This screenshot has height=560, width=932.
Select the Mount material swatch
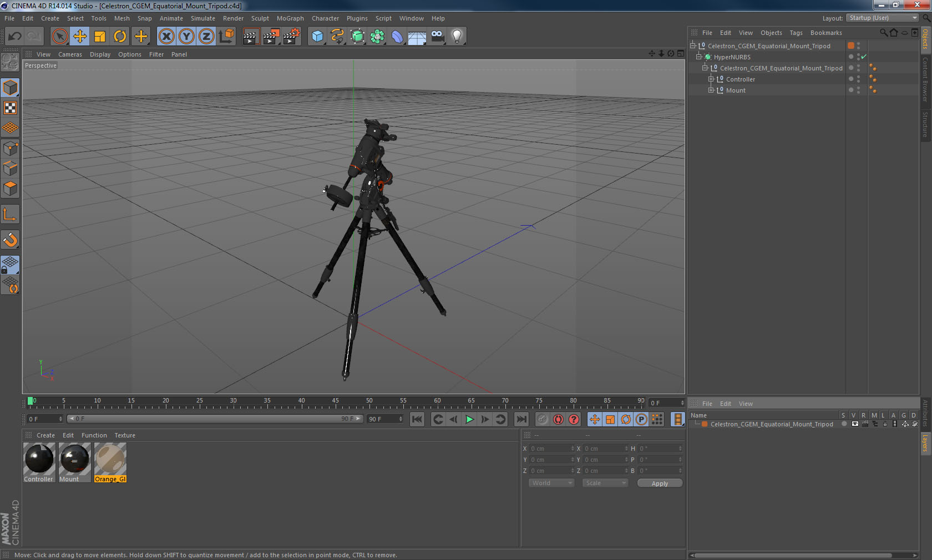74,462
